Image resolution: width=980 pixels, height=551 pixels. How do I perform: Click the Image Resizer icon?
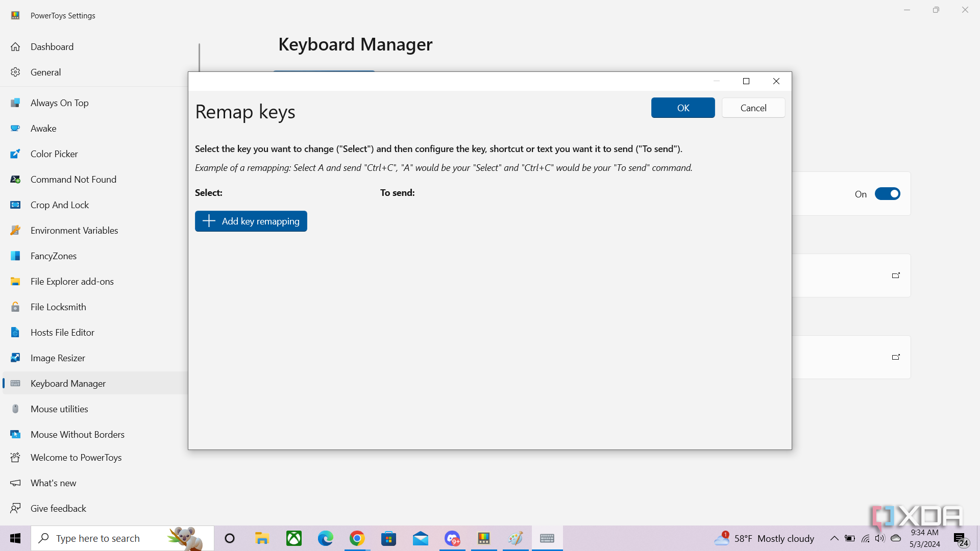15,358
